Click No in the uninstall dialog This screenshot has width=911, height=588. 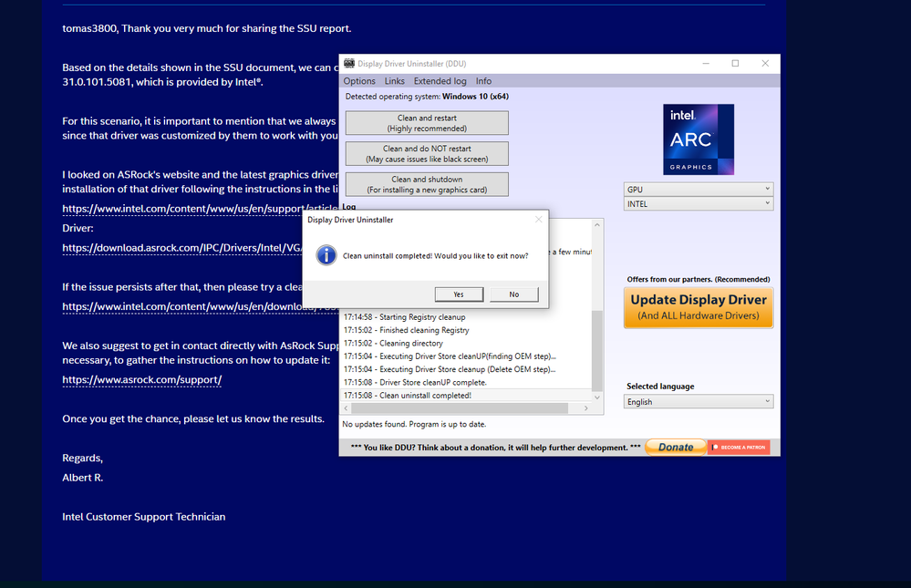click(514, 294)
